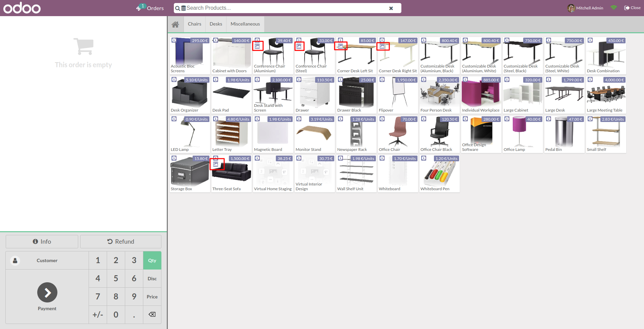Click the home category icon

point(175,24)
